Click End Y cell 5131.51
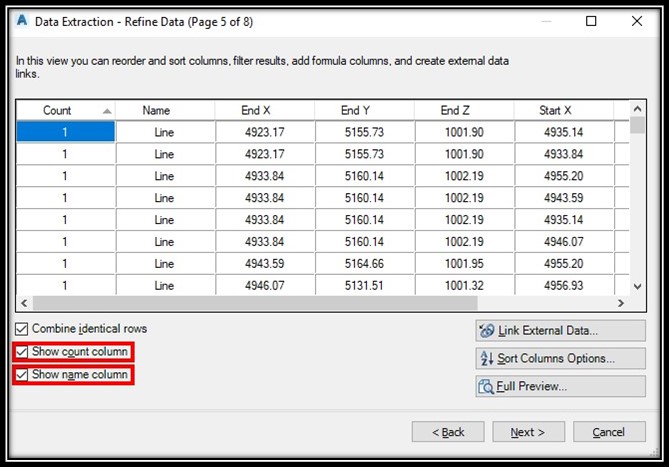Viewport: 669px width, 467px height. point(365,285)
